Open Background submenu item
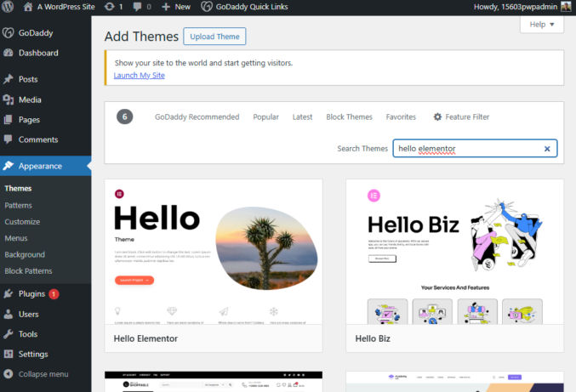 [x=25, y=254]
